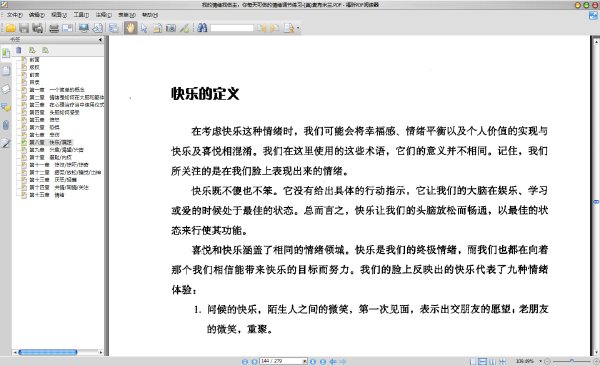Select bookmark 第二章 in the tree
Image resolution: width=600 pixels, height=366 pixels.
(66, 97)
